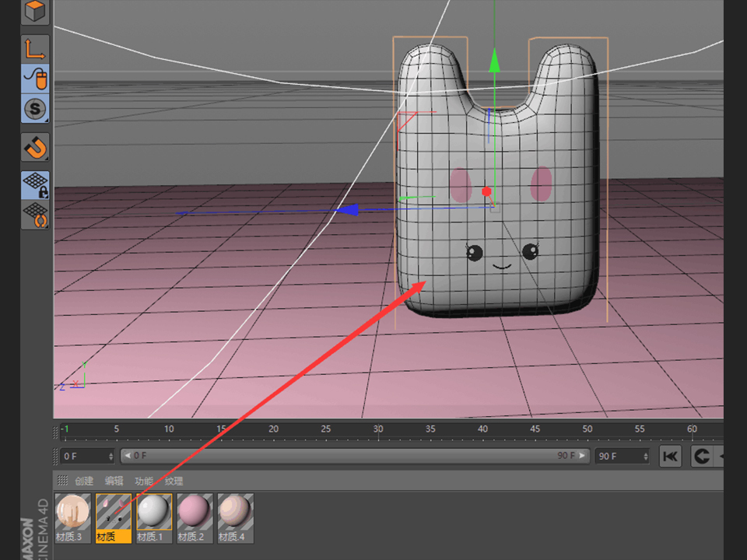Toggle viewport solo S icon
The height and width of the screenshot is (560, 747).
click(36, 109)
